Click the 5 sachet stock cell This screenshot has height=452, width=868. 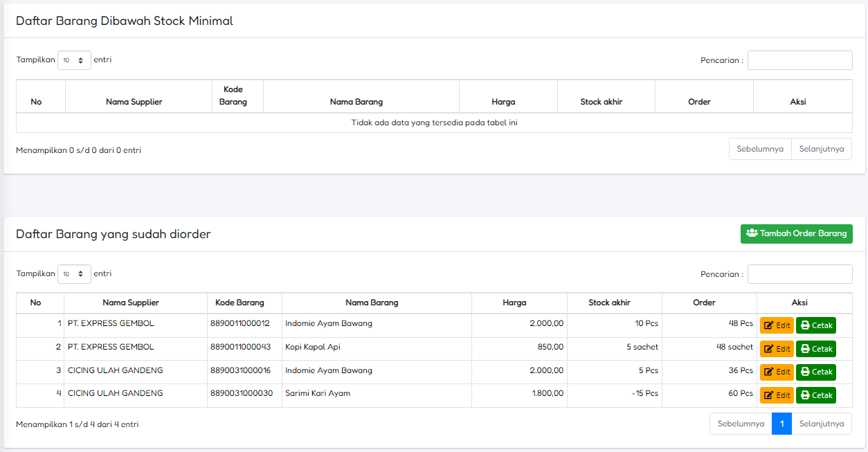[x=615, y=349]
